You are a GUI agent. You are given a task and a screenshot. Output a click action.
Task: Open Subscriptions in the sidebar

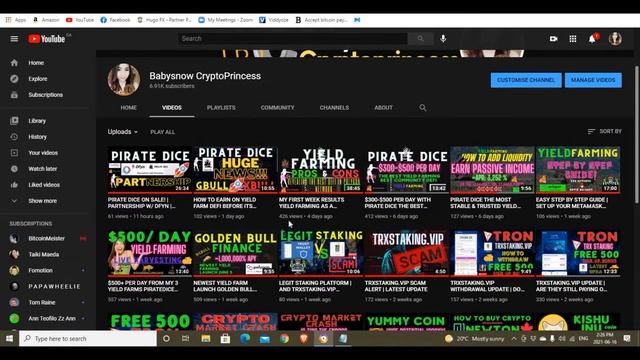(x=45, y=95)
